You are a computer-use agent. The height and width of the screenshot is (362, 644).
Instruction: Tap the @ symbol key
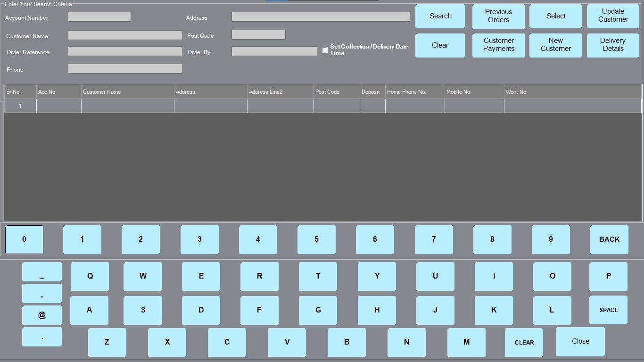pos(42,315)
